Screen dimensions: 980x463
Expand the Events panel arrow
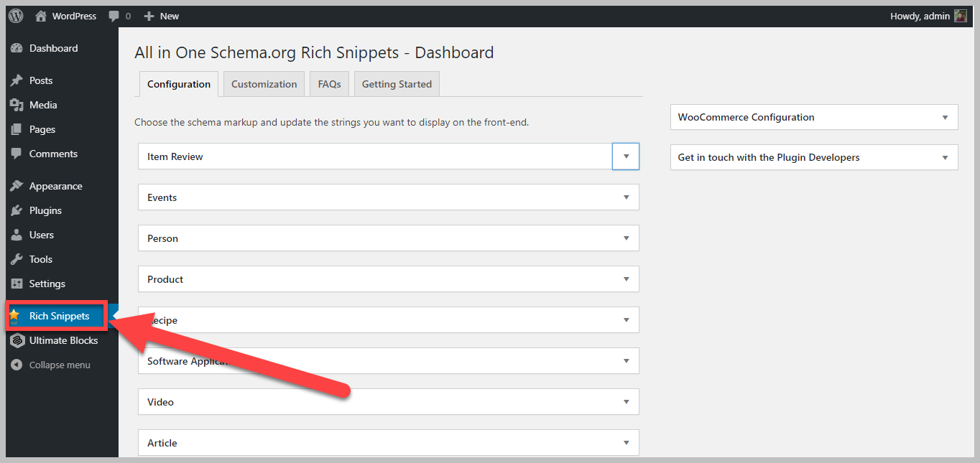[x=626, y=197]
